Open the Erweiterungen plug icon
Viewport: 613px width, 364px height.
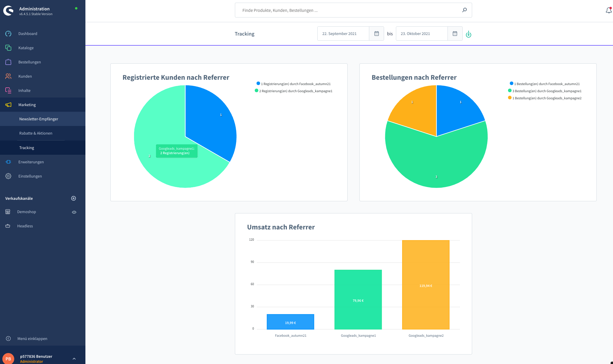8,162
